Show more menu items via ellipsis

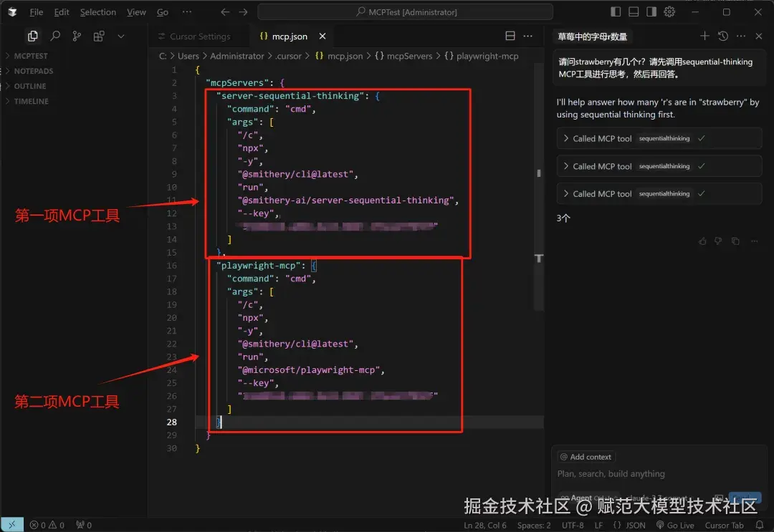pos(186,12)
